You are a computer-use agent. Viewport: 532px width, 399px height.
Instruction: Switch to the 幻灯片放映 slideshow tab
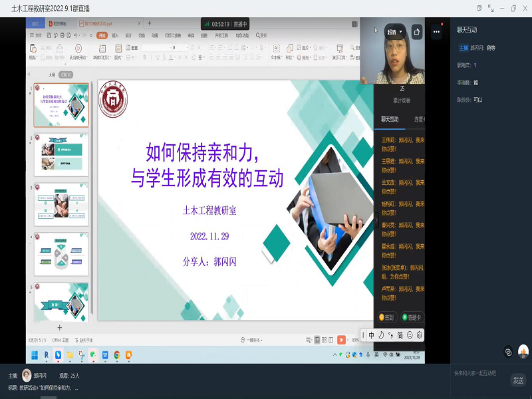coord(173,35)
